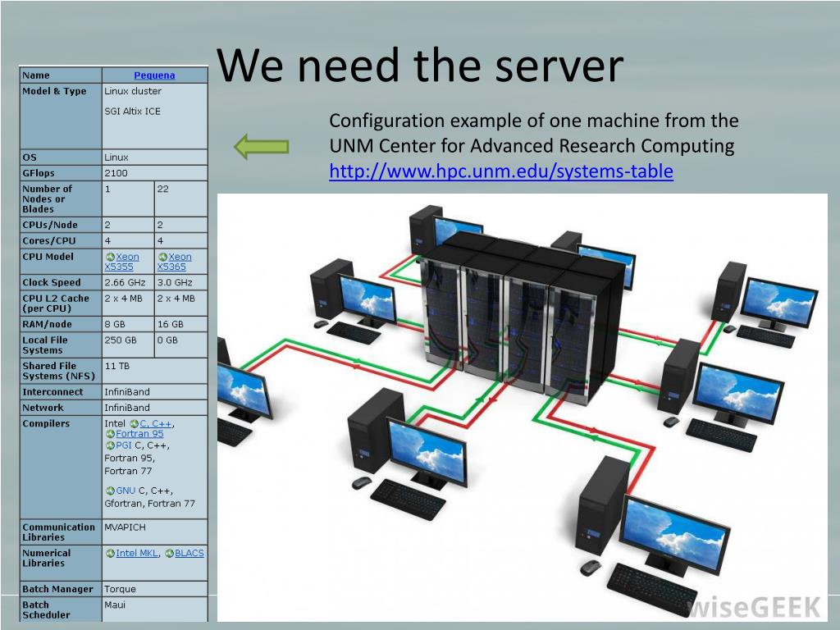The width and height of the screenshot is (840, 630).
Task: Click the MVAPICH communication library value
Action: (125, 527)
